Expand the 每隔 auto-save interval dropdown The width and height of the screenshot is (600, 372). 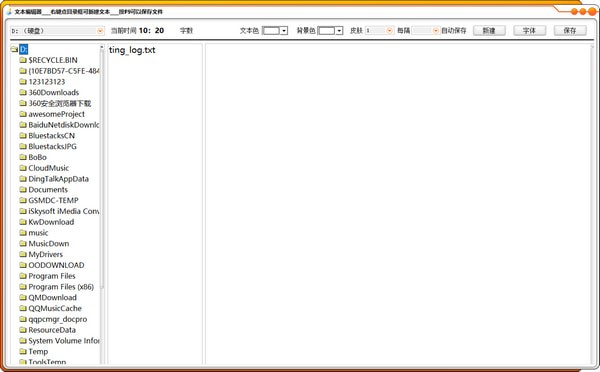coord(436,31)
